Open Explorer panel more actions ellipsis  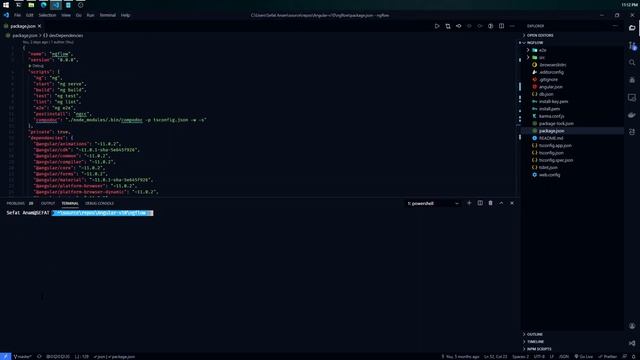coord(615,26)
